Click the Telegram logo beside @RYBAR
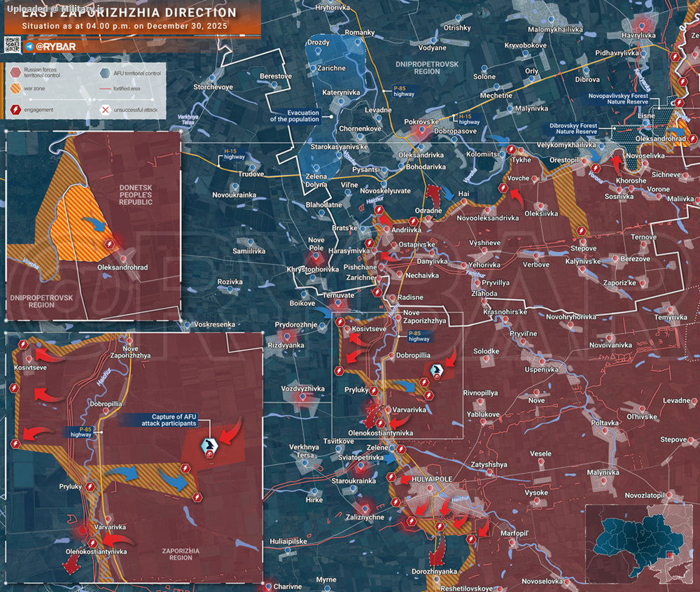 click(x=29, y=46)
